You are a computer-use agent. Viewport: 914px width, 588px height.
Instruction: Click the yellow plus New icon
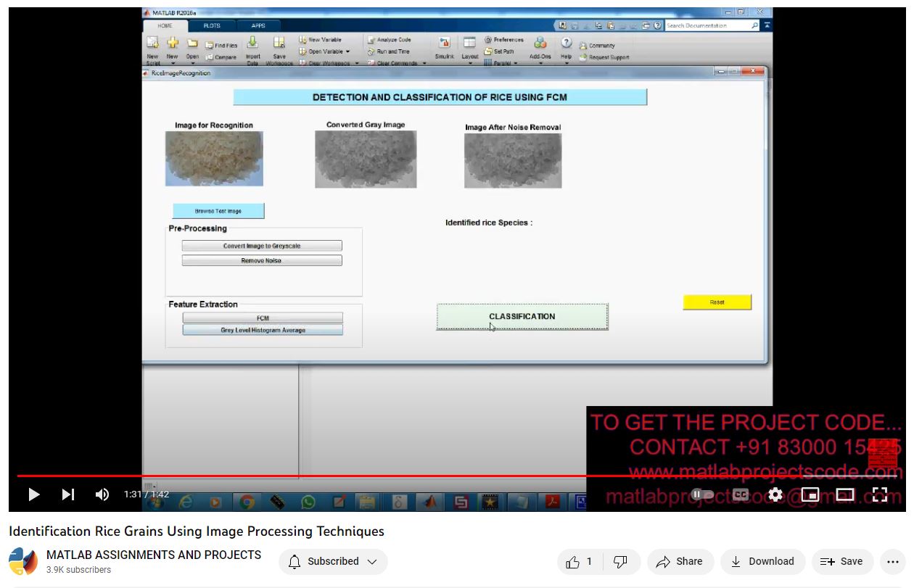click(x=173, y=44)
